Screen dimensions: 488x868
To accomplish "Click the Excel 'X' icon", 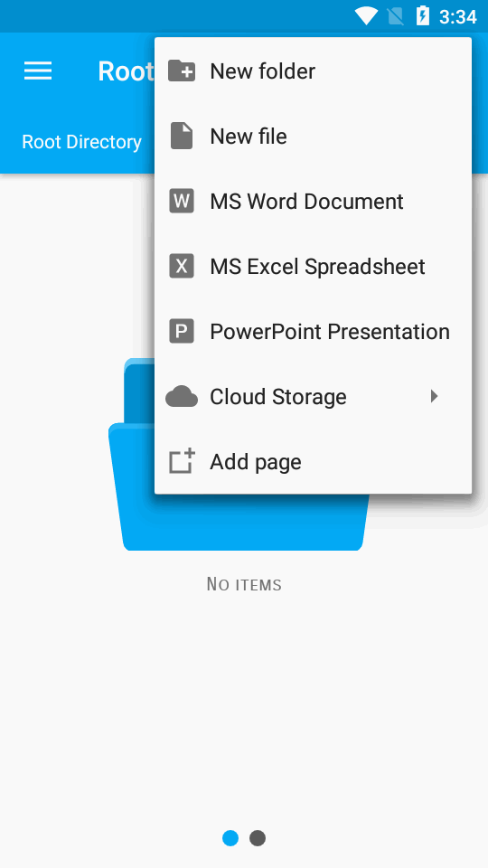I will tap(182, 266).
